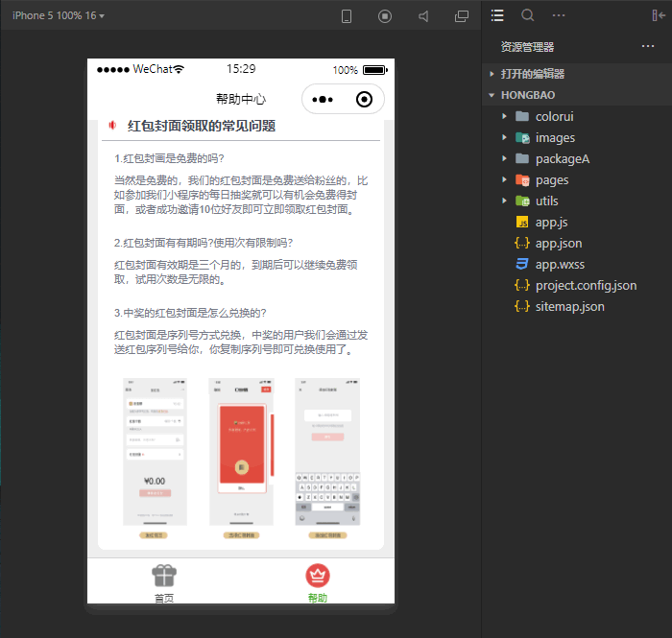Open the sitemap.json file

(x=569, y=307)
